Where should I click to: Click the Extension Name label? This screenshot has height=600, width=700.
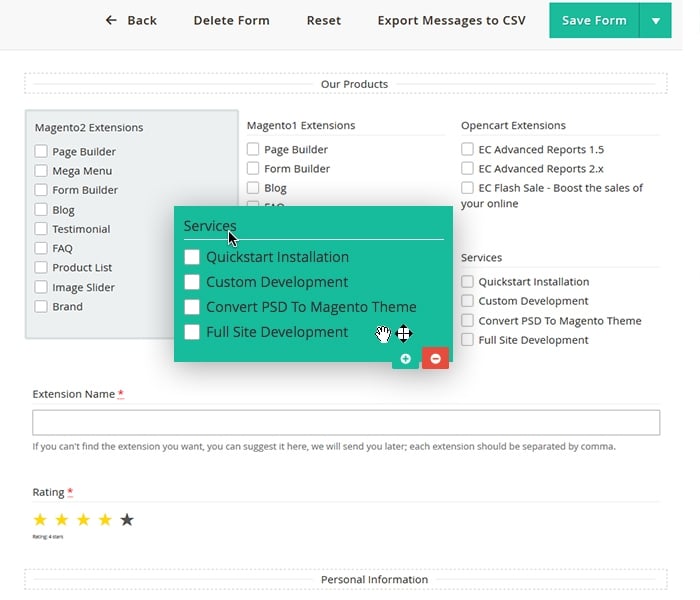pyautogui.click(x=74, y=394)
